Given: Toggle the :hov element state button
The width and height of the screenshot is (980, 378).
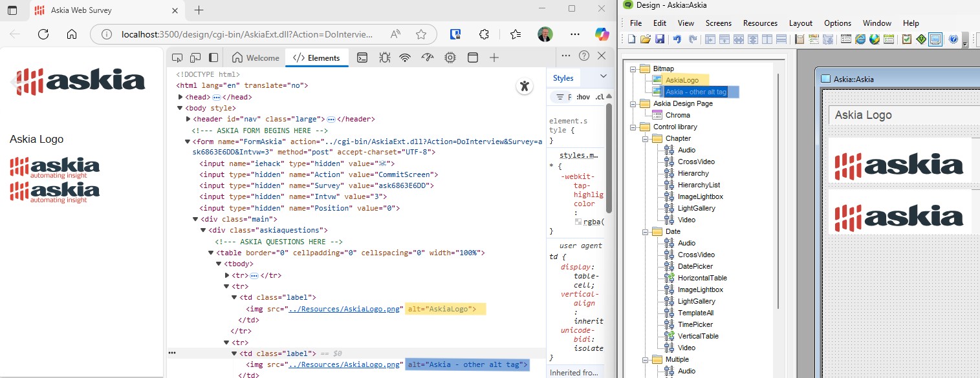Looking at the screenshot, I should (x=583, y=97).
